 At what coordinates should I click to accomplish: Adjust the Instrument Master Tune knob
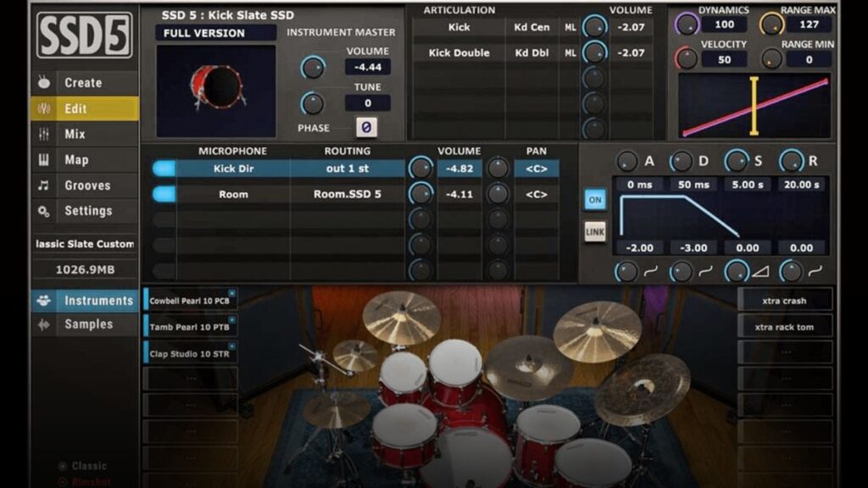(313, 103)
